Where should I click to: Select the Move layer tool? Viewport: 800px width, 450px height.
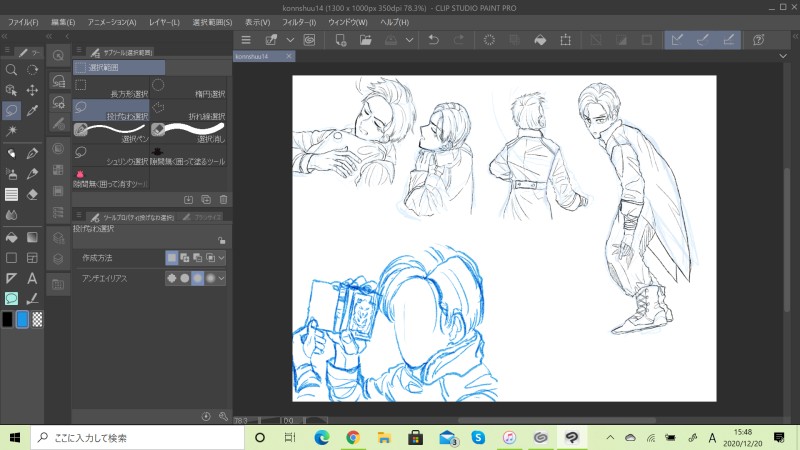[x=32, y=90]
